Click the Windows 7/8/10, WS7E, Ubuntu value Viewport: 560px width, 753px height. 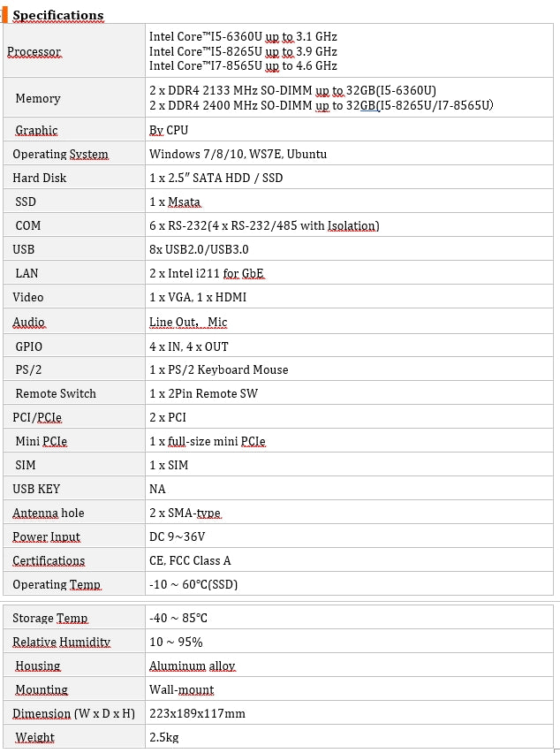[x=238, y=155]
